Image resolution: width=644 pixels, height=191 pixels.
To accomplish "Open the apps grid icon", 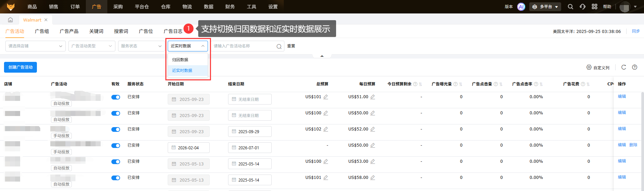I will [x=594, y=7].
